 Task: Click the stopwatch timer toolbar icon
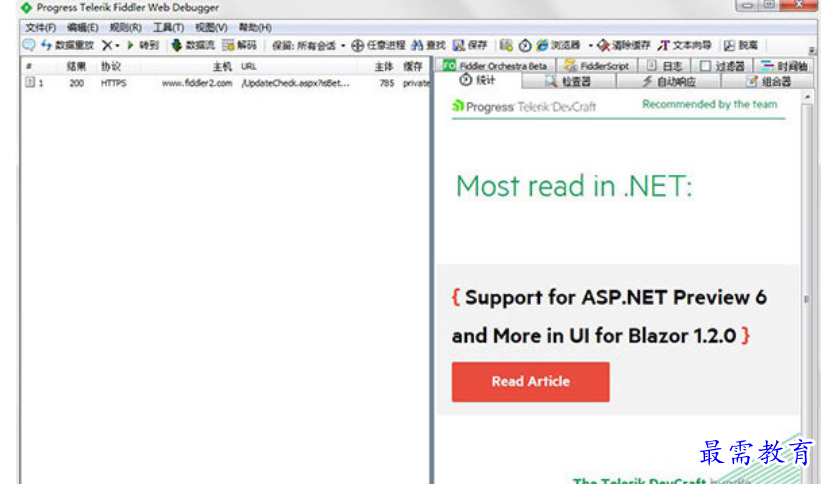525,46
